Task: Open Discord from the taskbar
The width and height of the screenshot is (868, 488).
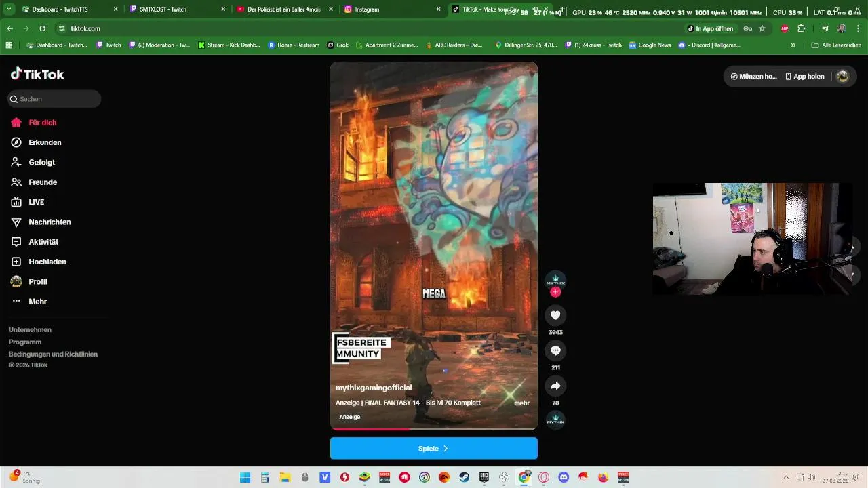Action: point(564,477)
